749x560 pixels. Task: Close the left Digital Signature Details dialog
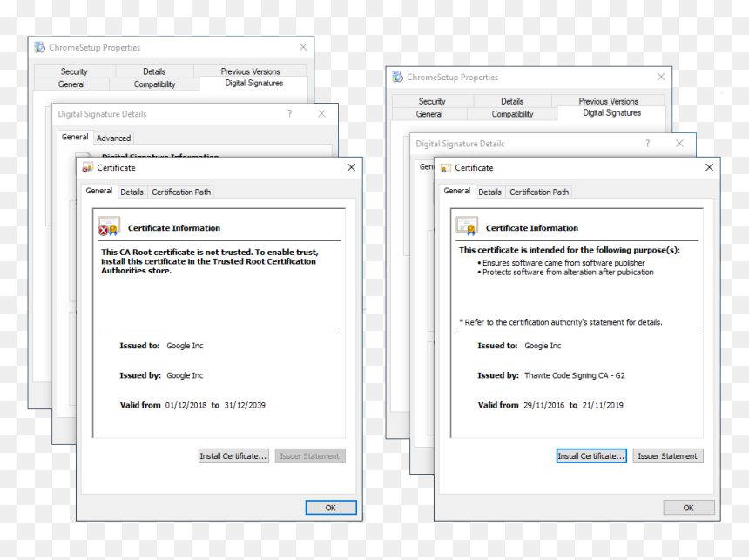[x=321, y=114]
